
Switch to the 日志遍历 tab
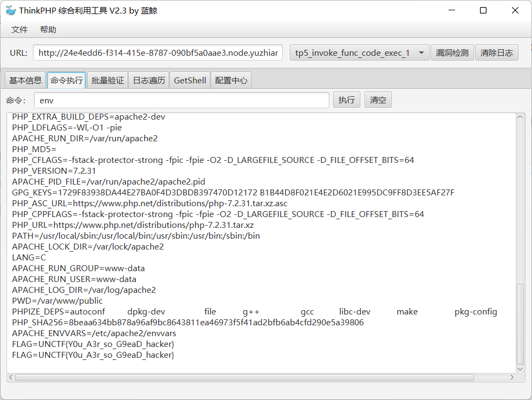pyautogui.click(x=149, y=80)
